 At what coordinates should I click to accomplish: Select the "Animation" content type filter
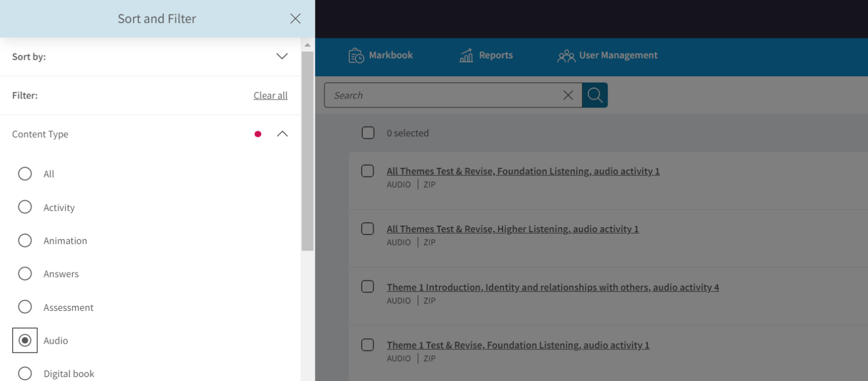(x=25, y=240)
